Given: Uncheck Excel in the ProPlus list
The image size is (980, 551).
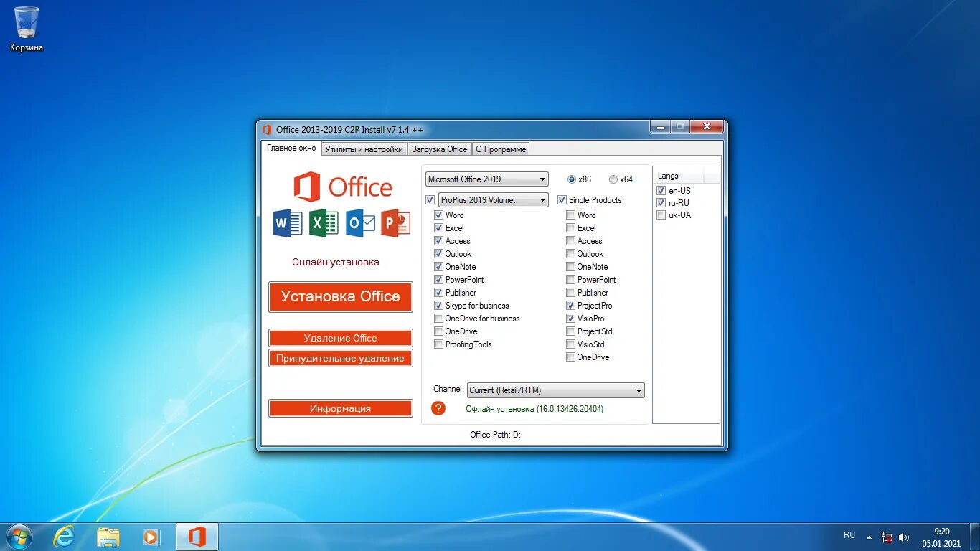Looking at the screenshot, I should (x=438, y=228).
